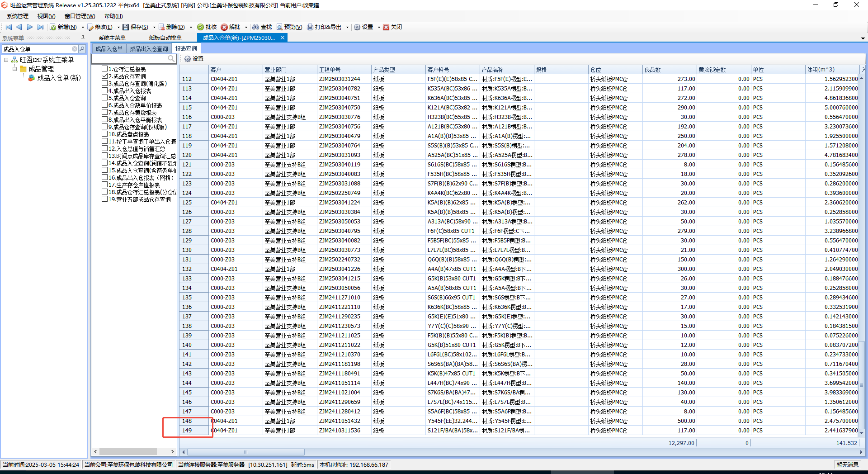
Task: Click the 暂无消息 status bar button
Action: (x=847, y=465)
